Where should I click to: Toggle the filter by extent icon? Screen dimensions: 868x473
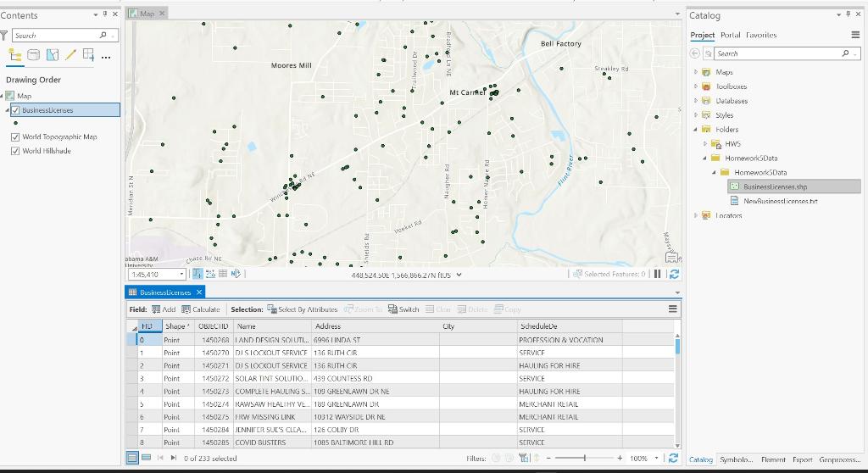[524, 458]
